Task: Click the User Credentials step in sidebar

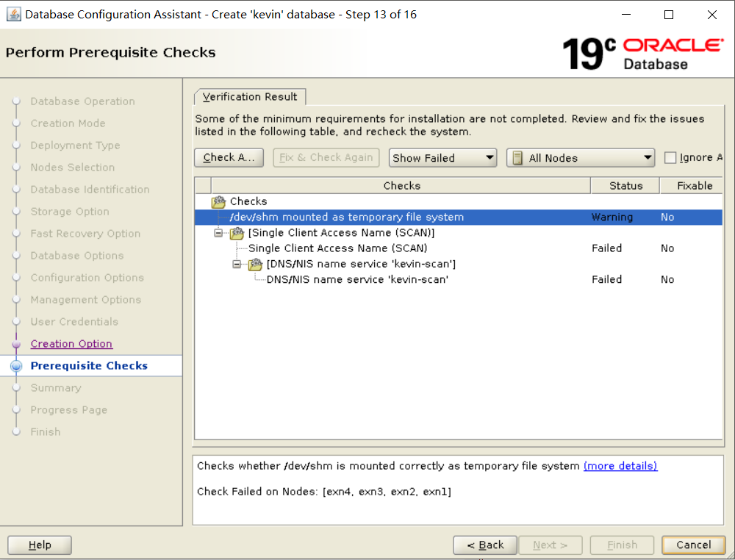Action: pyautogui.click(x=74, y=321)
